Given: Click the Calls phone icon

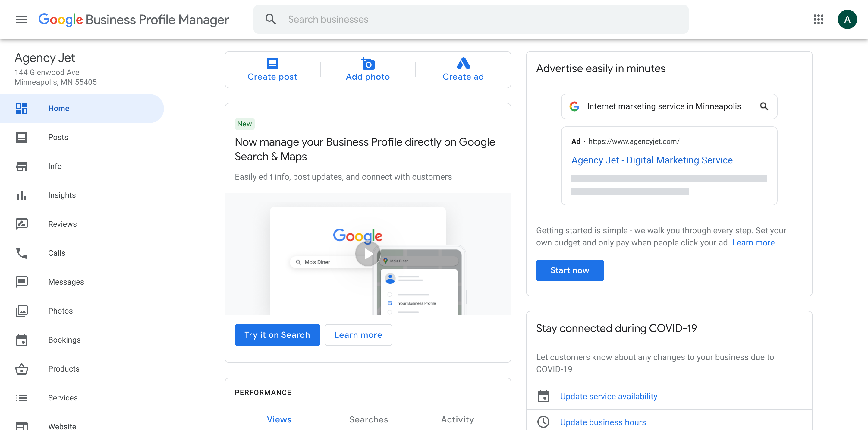Looking at the screenshot, I should click(x=22, y=253).
